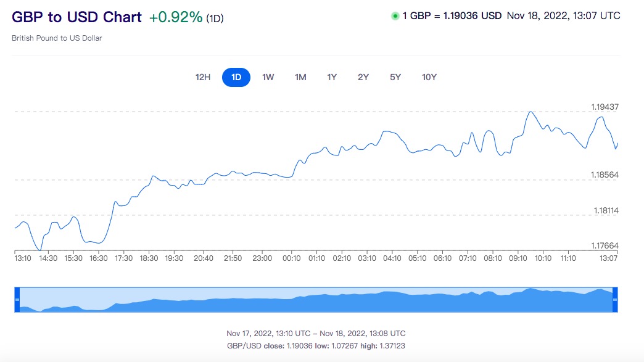Switch to the 1W chart range
Image resolution: width=644 pixels, height=362 pixels.
pos(268,77)
